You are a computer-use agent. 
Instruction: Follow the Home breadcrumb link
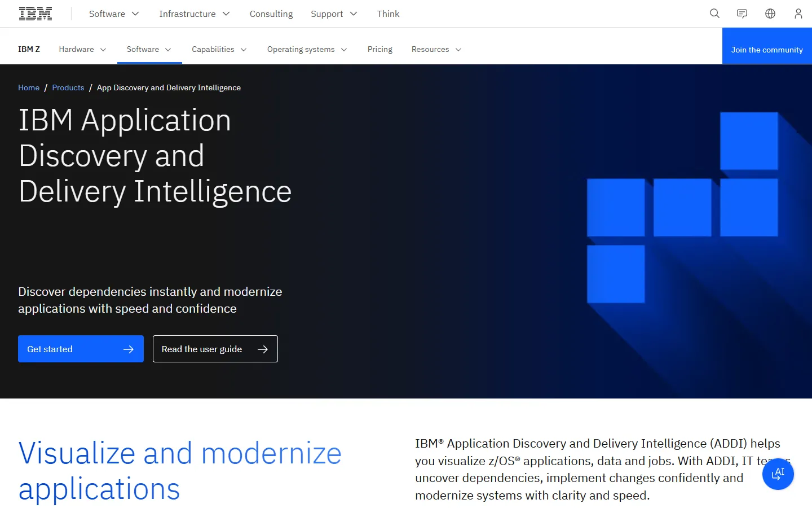(29, 87)
